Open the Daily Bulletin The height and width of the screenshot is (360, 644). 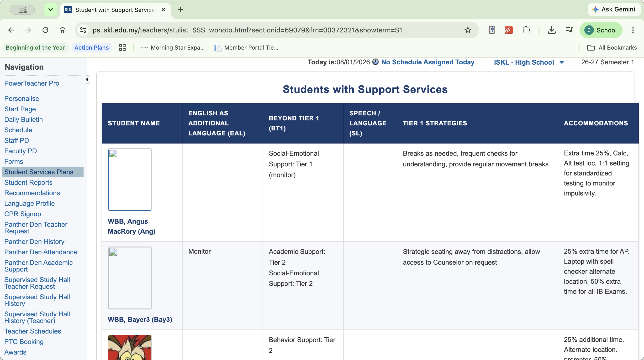pos(23,120)
